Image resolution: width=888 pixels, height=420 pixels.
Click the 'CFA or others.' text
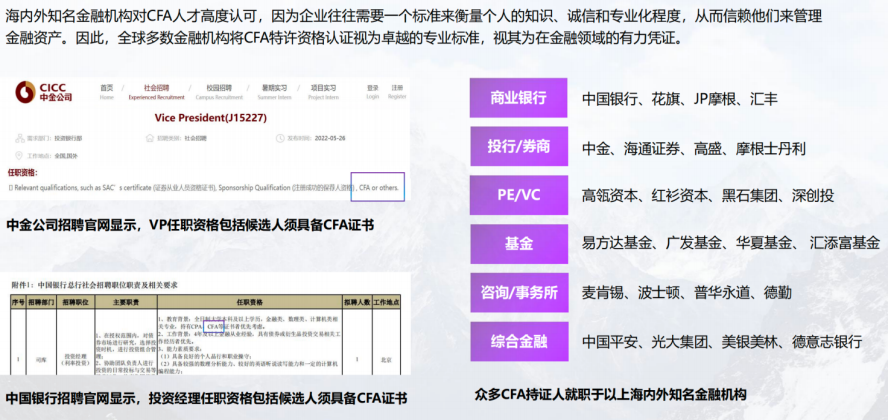click(x=379, y=187)
